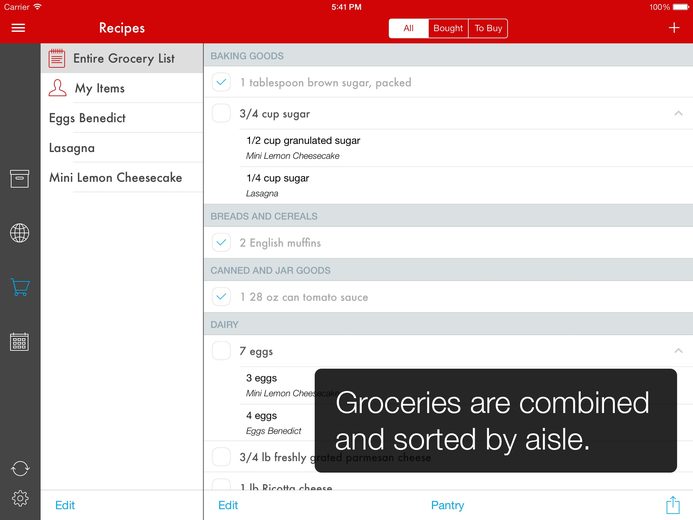The image size is (693, 520).
Task: Uncheck the 2 English muffins checkbox
Action: tap(221, 243)
